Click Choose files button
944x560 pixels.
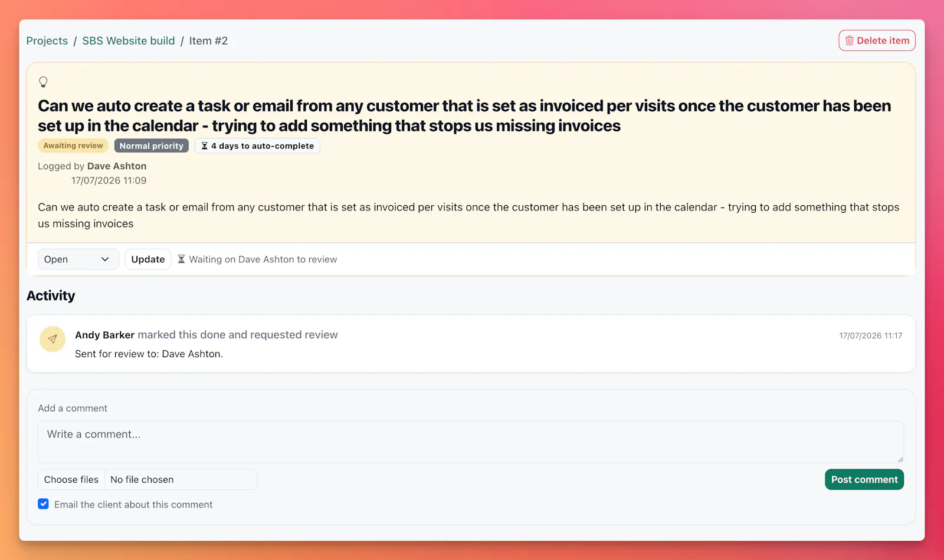pos(71,479)
